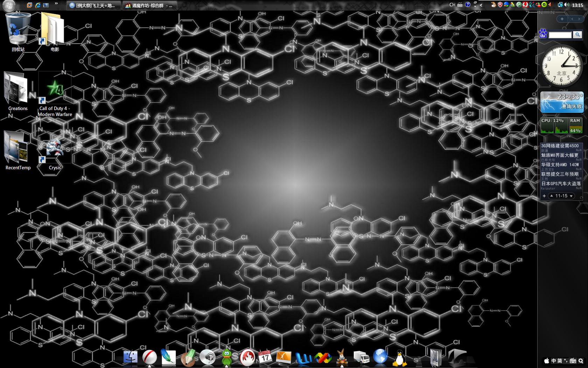
Task: Launch the silver headphones disc dock icon
Action: [208, 357]
